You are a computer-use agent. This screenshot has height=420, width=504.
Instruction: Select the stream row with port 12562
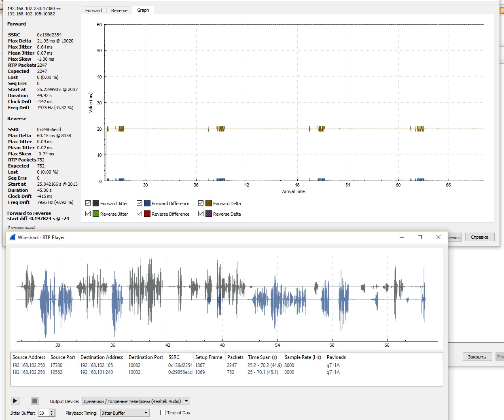pyautogui.click(x=56, y=372)
